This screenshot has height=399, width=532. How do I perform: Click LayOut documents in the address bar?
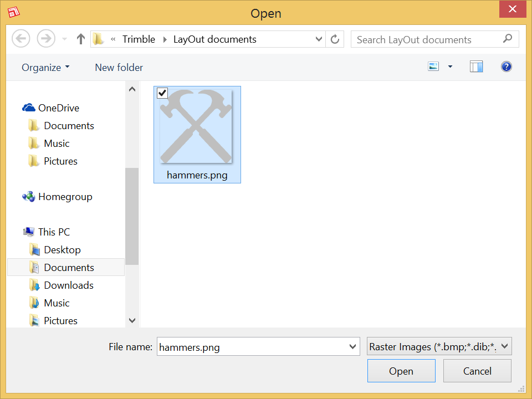tap(214, 39)
